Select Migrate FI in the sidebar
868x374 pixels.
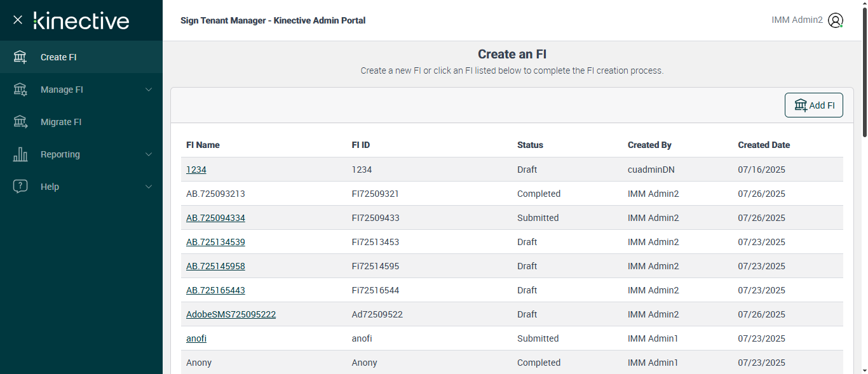coord(61,122)
